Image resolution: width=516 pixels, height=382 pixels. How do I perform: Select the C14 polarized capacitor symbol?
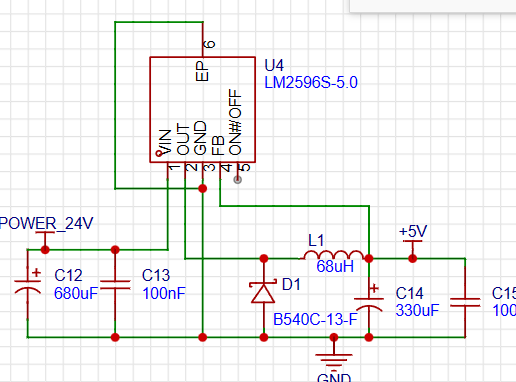click(x=369, y=303)
